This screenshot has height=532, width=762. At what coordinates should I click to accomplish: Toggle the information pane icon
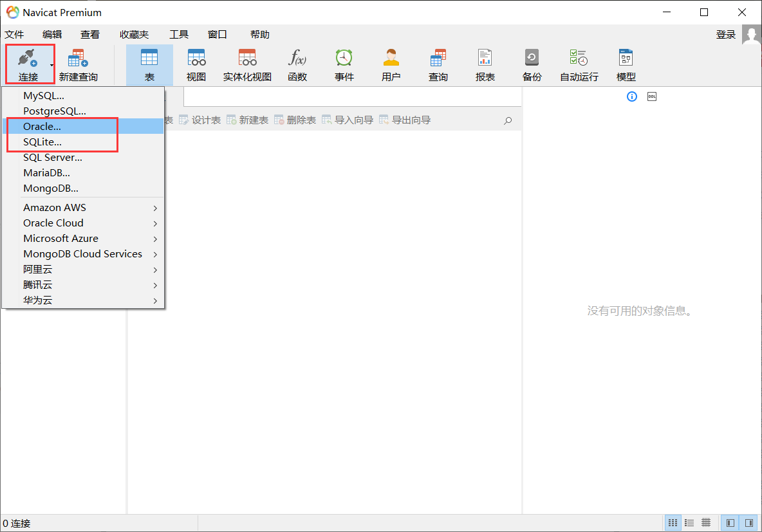coord(631,96)
